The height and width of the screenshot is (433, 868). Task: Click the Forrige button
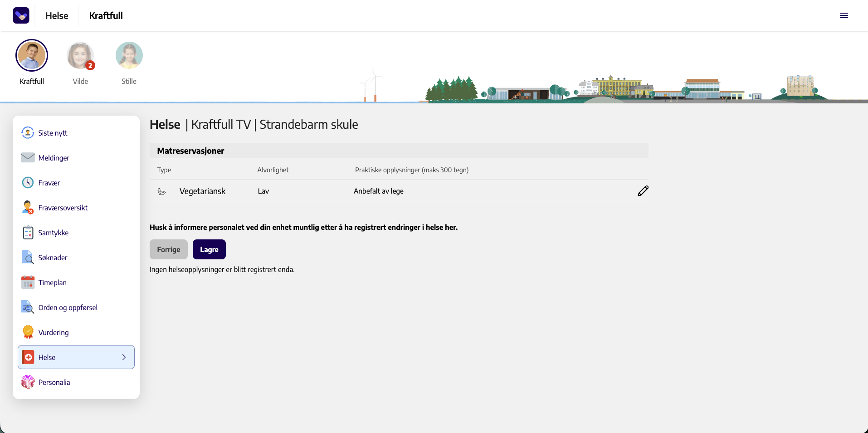(x=169, y=249)
